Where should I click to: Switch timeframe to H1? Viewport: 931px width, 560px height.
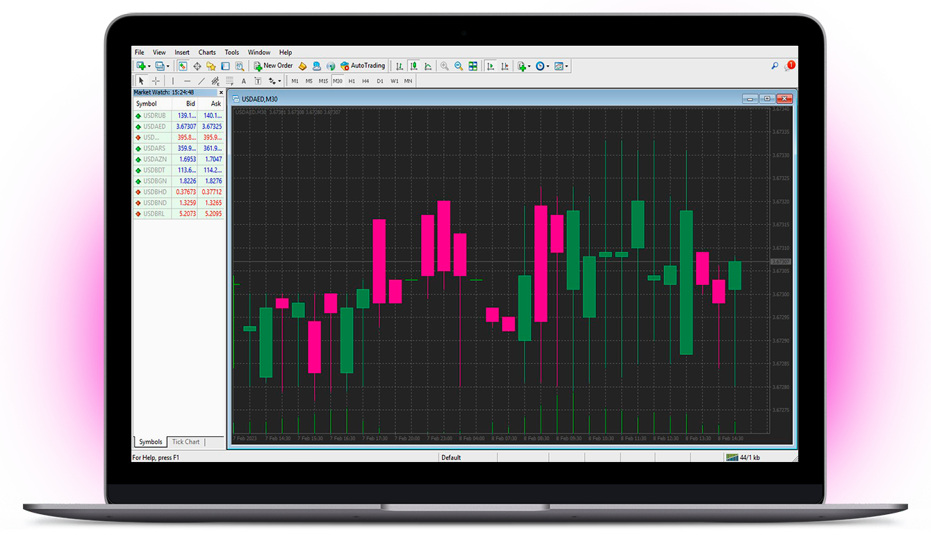pyautogui.click(x=352, y=81)
